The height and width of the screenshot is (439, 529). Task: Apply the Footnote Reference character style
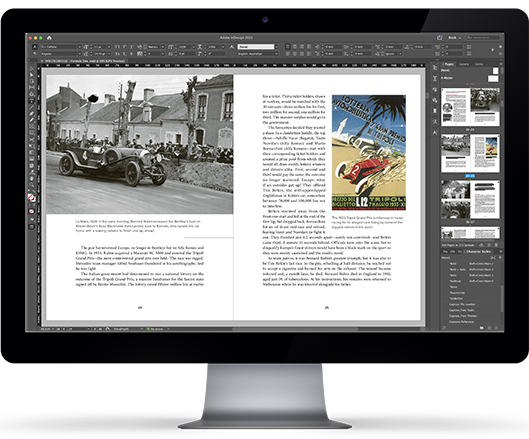(x=471, y=322)
